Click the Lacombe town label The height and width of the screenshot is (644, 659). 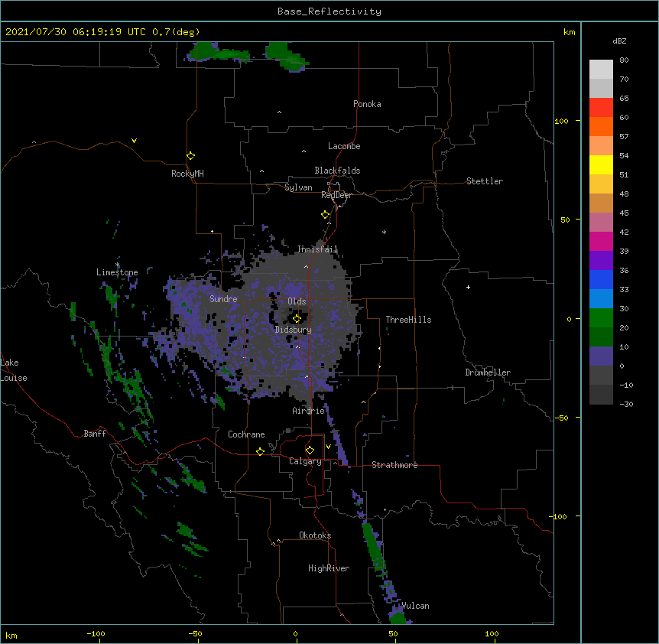click(x=344, y=146)
